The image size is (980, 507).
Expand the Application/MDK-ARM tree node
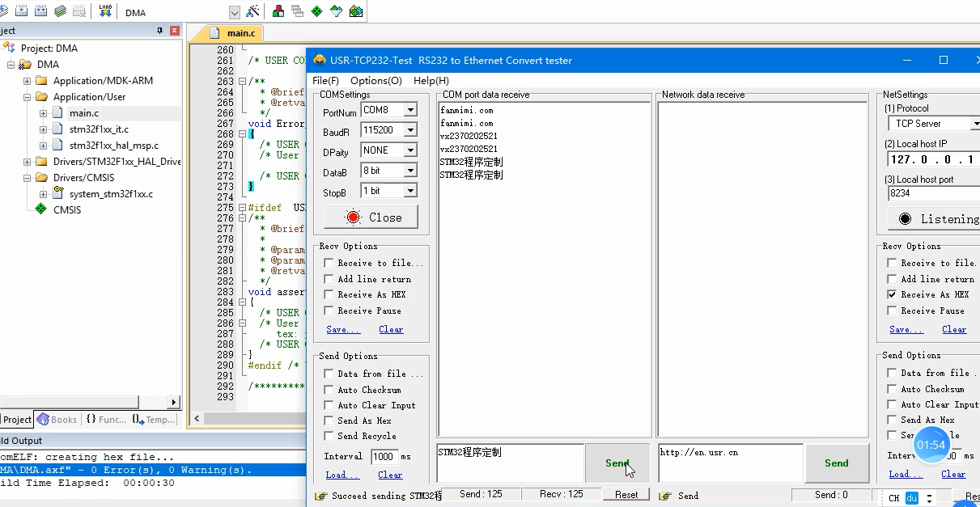[27, 81]
